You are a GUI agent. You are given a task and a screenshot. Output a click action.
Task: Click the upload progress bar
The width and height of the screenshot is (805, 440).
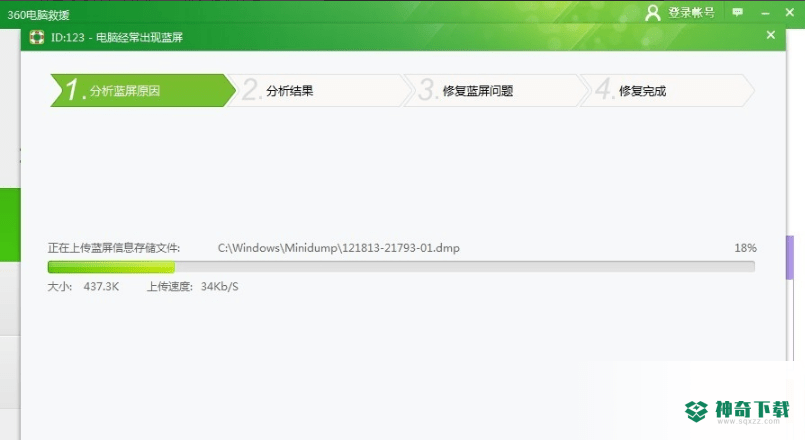coord(401,266)
